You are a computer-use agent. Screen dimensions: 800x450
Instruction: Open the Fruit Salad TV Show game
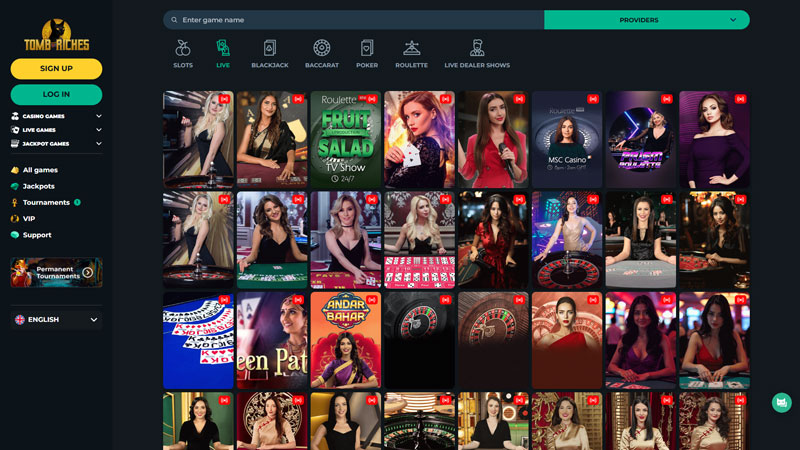click(x=345, y=140)
